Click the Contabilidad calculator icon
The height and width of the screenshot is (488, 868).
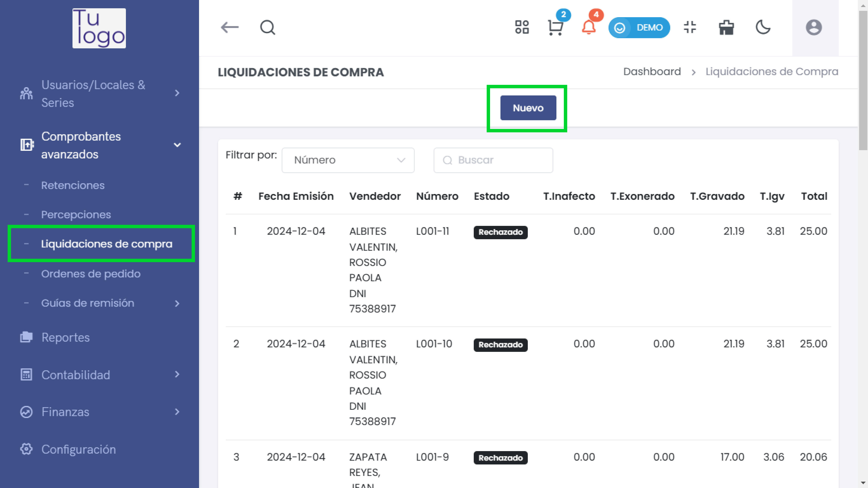(x=26, y=375)
